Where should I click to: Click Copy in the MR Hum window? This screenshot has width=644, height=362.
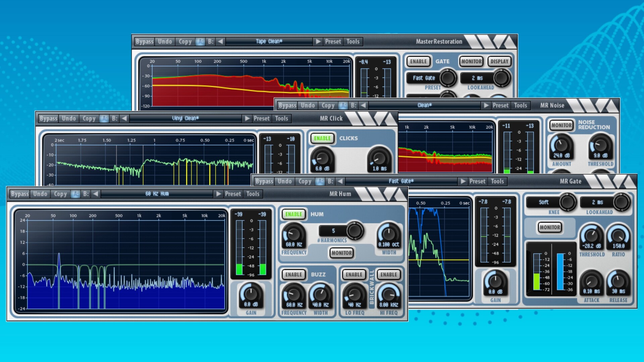pyautogui.click(x=60, y=194)
